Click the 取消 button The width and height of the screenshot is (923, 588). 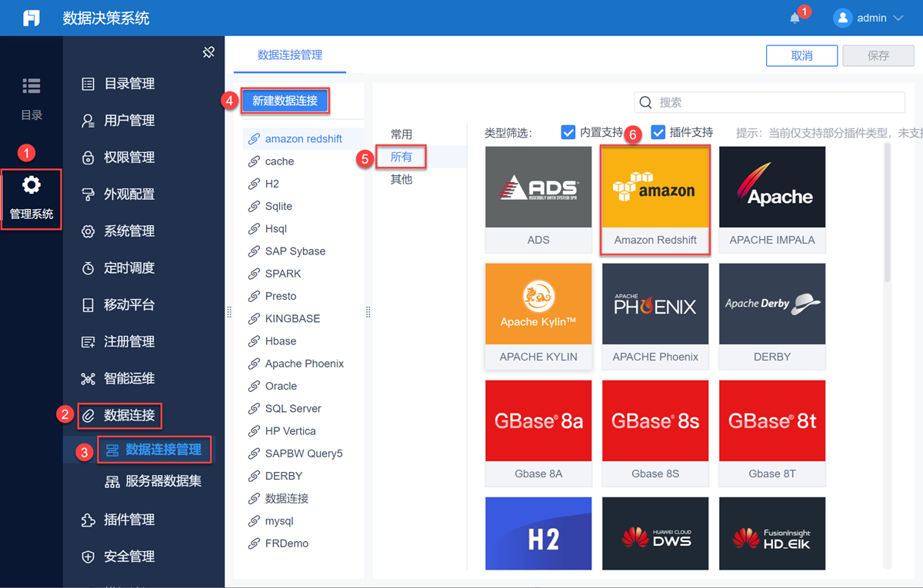click(801, 55)
